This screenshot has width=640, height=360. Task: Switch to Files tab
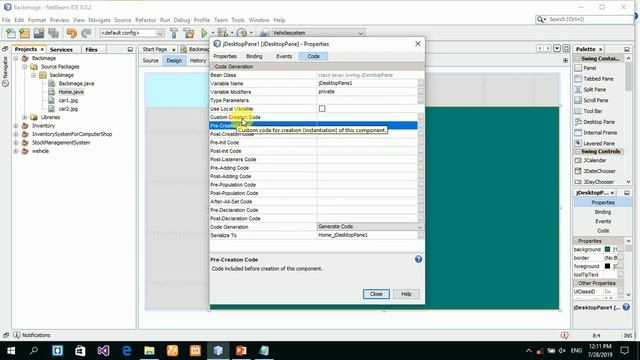point(91,49)
